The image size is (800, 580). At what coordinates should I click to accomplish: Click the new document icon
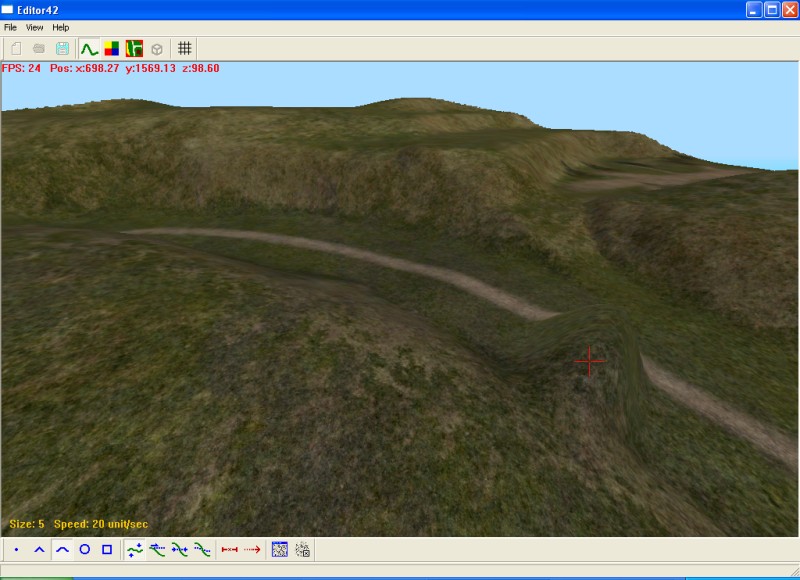(16, 48)
